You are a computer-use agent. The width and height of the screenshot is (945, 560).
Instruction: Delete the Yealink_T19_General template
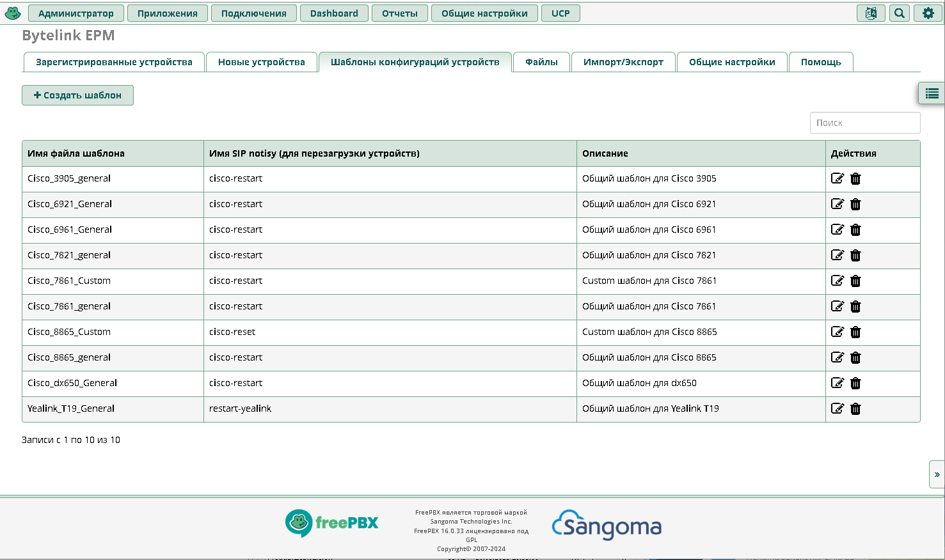point(855,408)
